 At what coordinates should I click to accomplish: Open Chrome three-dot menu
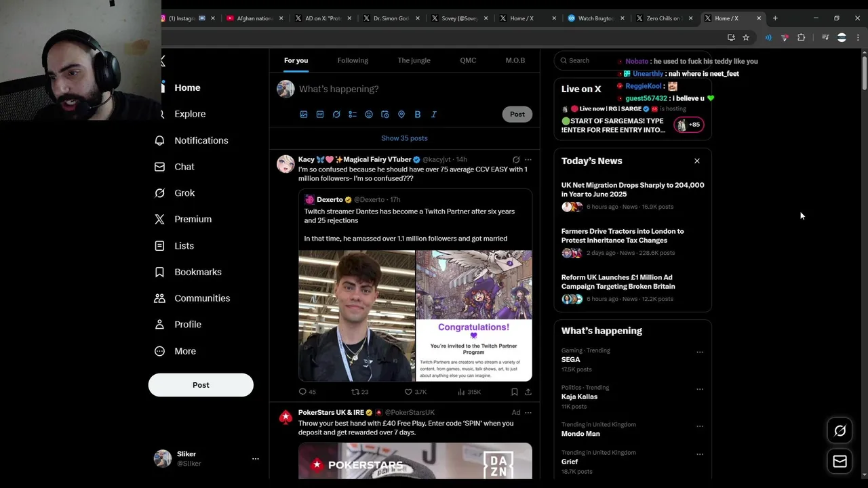coord(858,37)
